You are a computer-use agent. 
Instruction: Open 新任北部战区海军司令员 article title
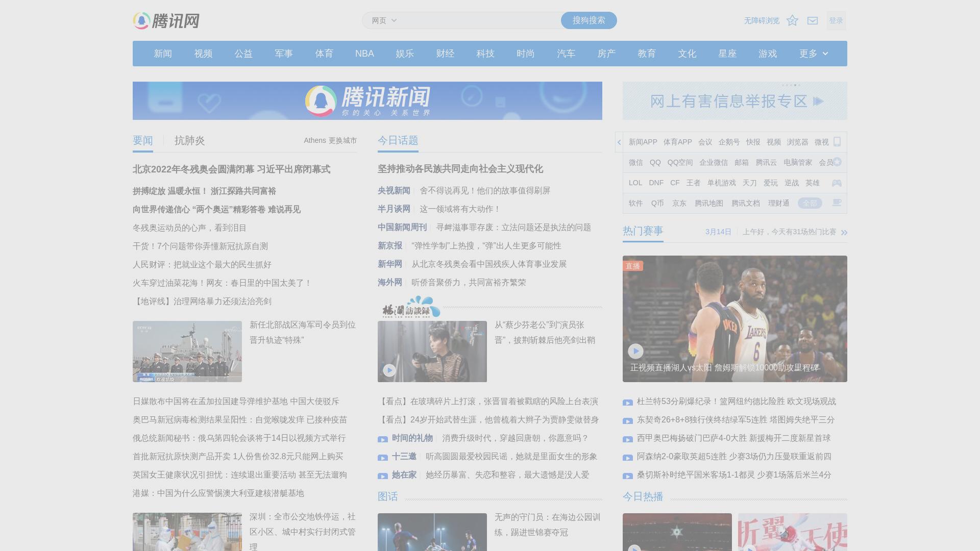click(303, 332)
